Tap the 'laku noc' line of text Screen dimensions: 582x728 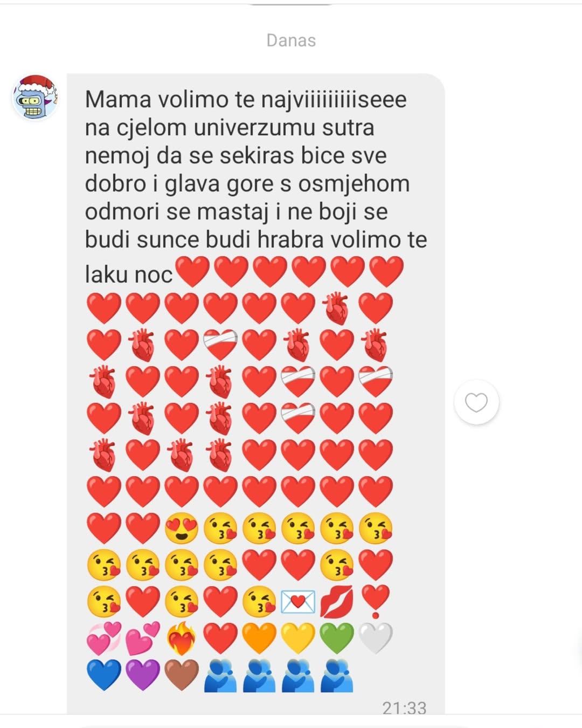click(x=129, y=274)
